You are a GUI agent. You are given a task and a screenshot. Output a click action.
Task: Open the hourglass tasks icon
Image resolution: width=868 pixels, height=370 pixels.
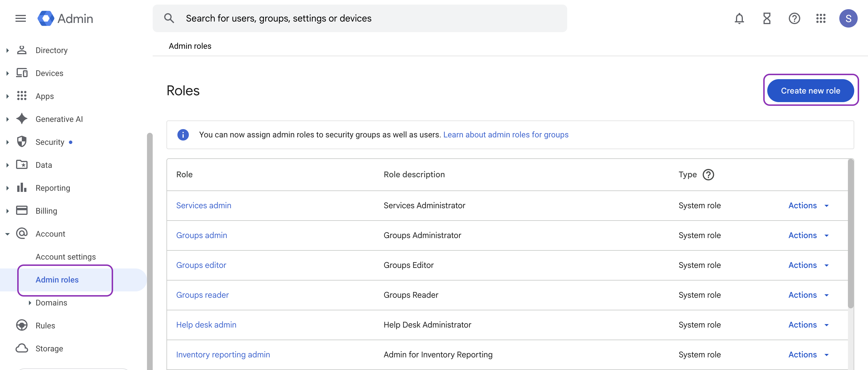767,18
